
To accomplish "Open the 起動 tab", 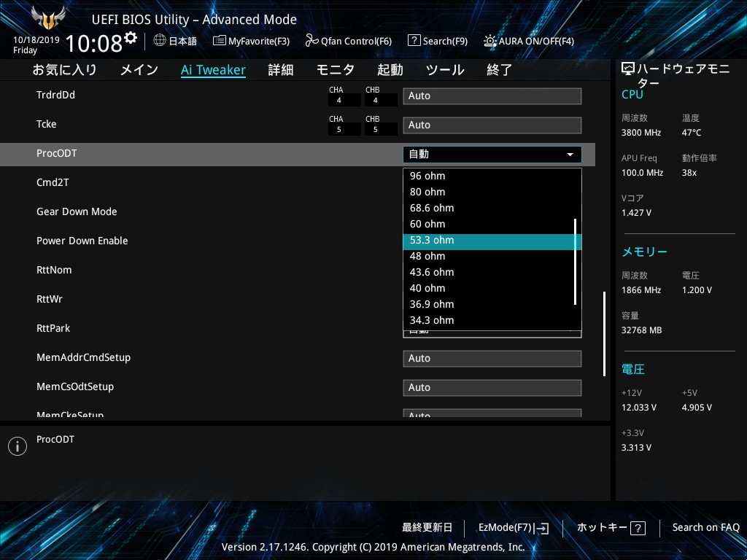I will pos(390,70).
